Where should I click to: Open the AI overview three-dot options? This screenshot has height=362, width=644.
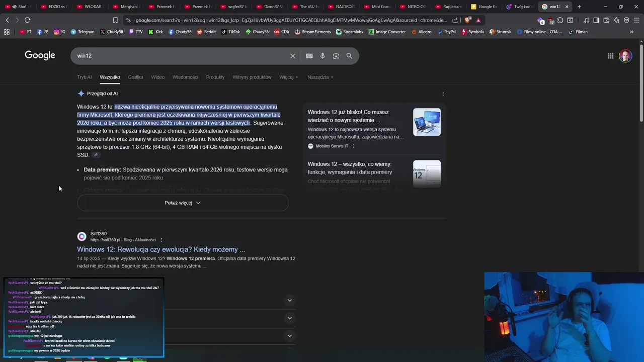pos(443,94)
